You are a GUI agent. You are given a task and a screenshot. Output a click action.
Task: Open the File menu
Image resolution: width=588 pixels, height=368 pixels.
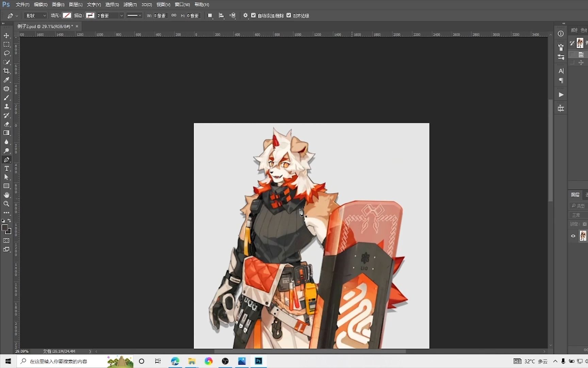[x=22, y=4]
